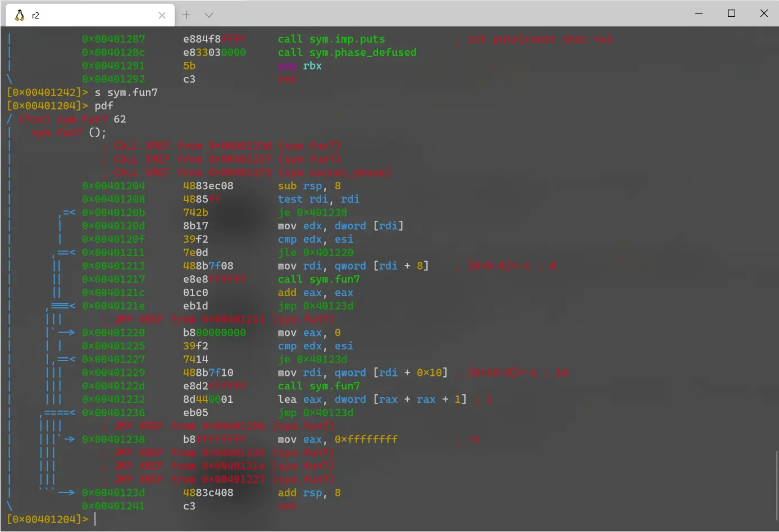
Task: Maximize the terminal window
Action: 731,13
